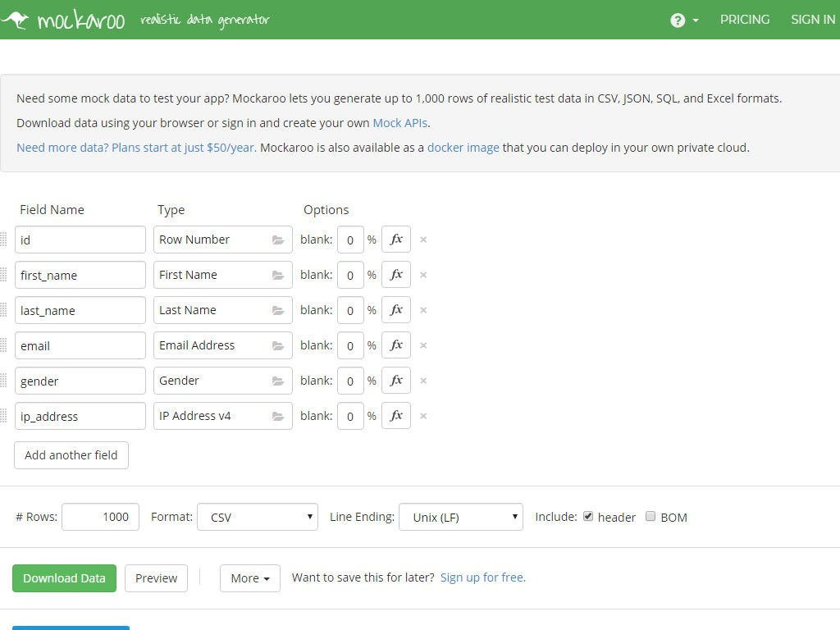Screen dimensions: 840x630
Task: Click the blank percent box for first_name row
Action: (350, 275)
